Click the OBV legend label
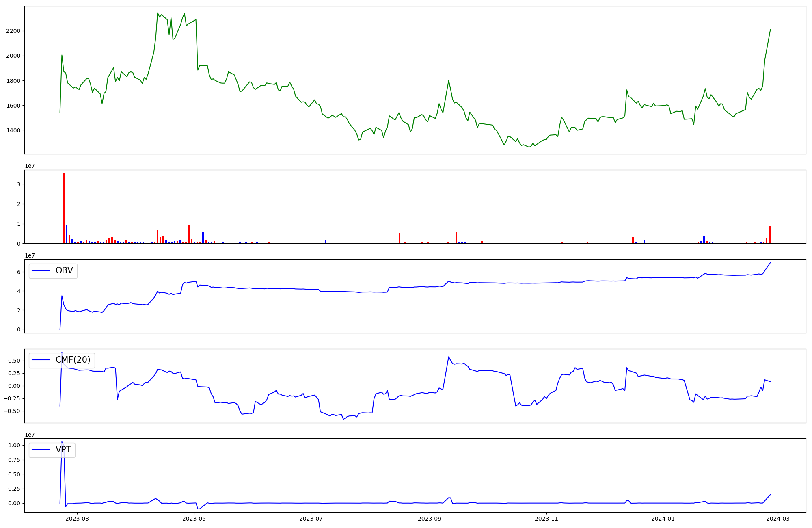The height and width of the screenshot is (528, 812). tap(64, 271)
